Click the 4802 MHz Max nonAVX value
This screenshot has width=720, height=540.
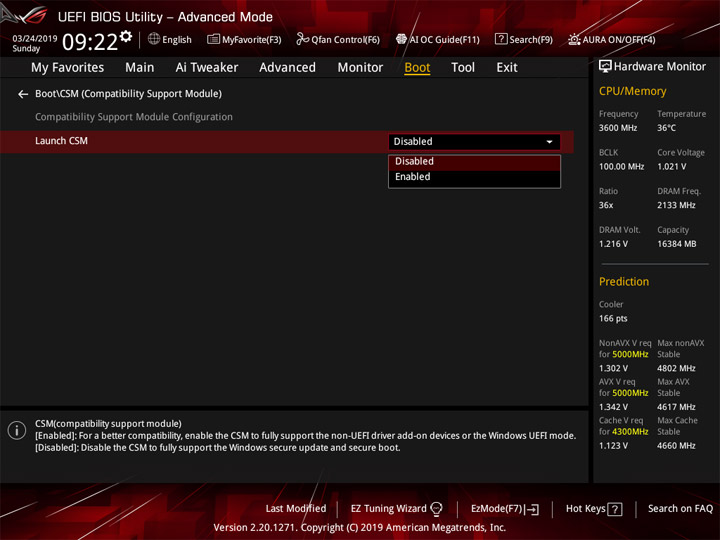pyautogui.click(x=676, y=368)
